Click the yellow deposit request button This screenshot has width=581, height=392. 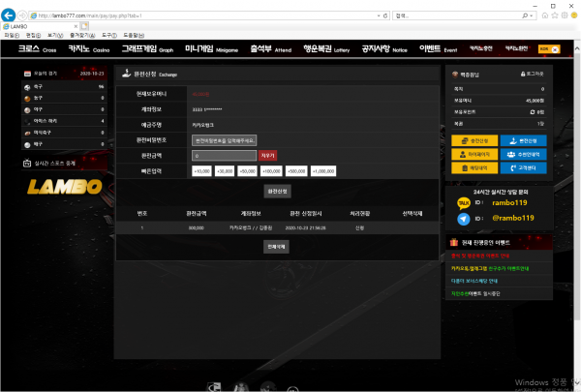coord(474,140)
